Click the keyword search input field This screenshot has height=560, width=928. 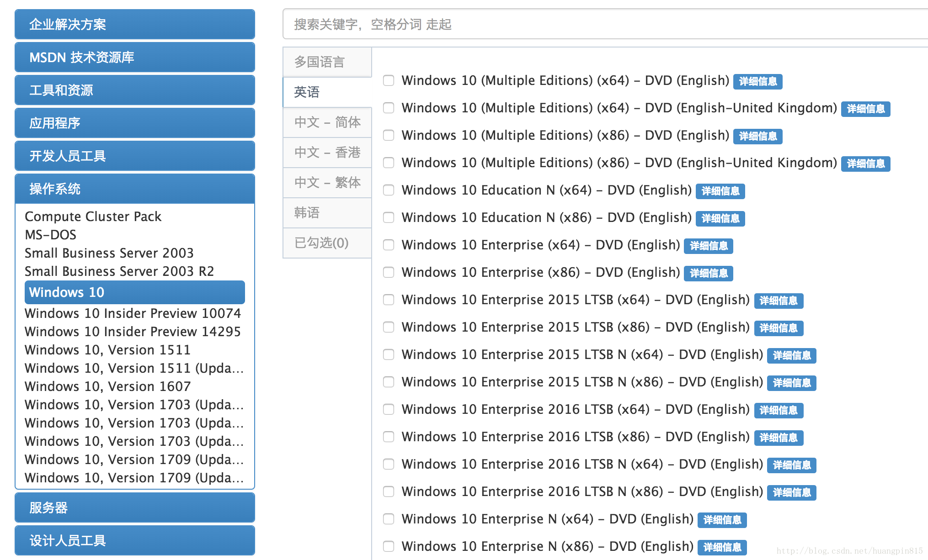click(x=605, y=24)
